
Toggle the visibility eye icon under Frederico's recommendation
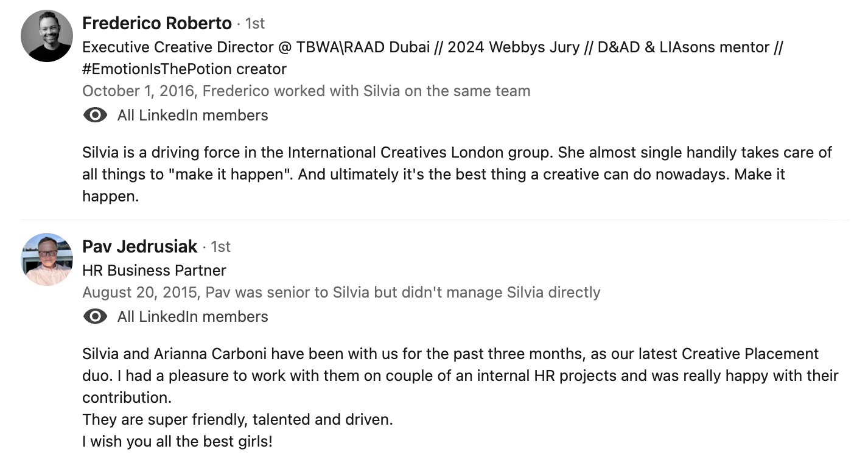95,115
